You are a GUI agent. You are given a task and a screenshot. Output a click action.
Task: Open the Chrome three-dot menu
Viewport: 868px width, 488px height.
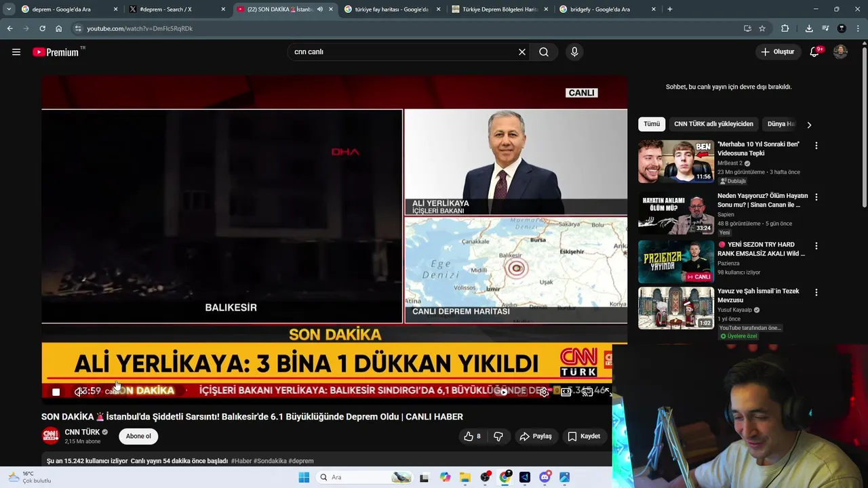coord(858,28)
